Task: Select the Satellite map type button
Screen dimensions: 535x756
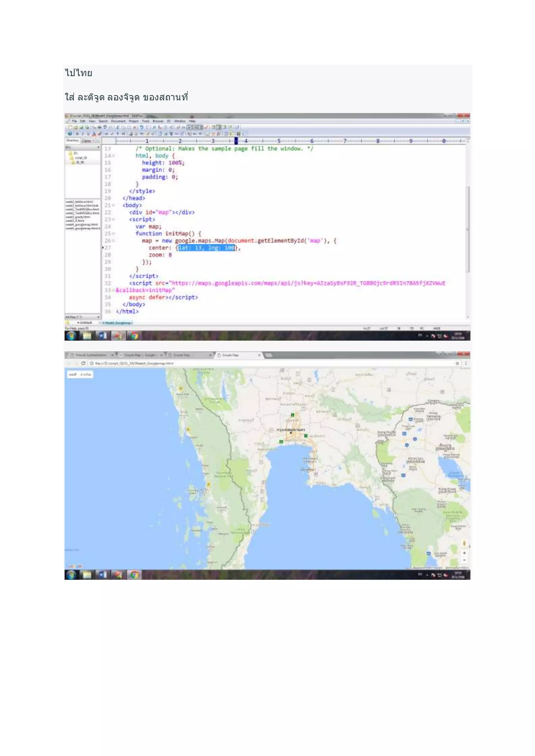Action: 86,374
